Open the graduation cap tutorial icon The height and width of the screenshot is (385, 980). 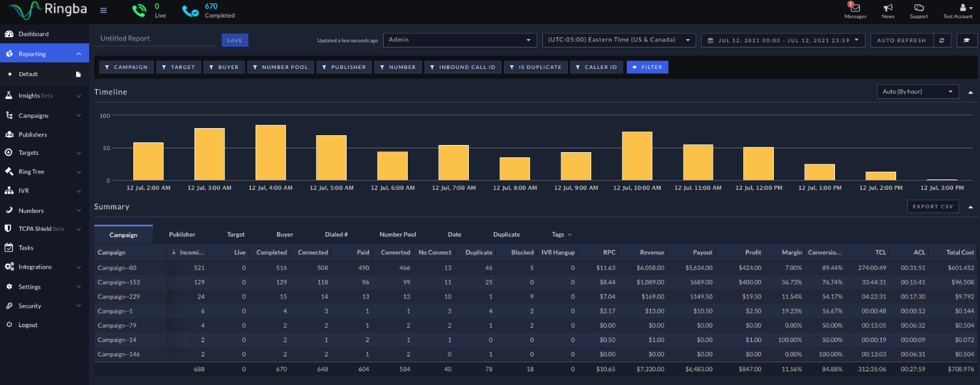coord(967,40)
